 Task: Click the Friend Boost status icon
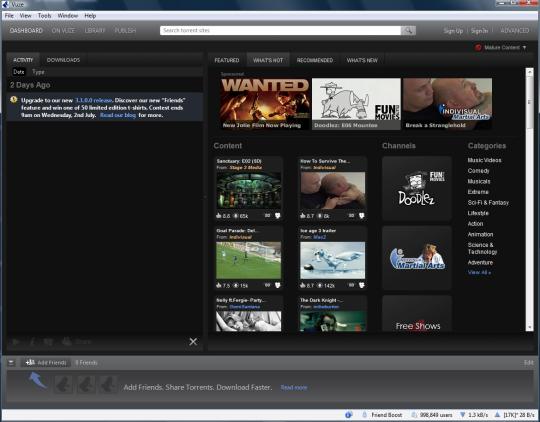coord(364,415)
